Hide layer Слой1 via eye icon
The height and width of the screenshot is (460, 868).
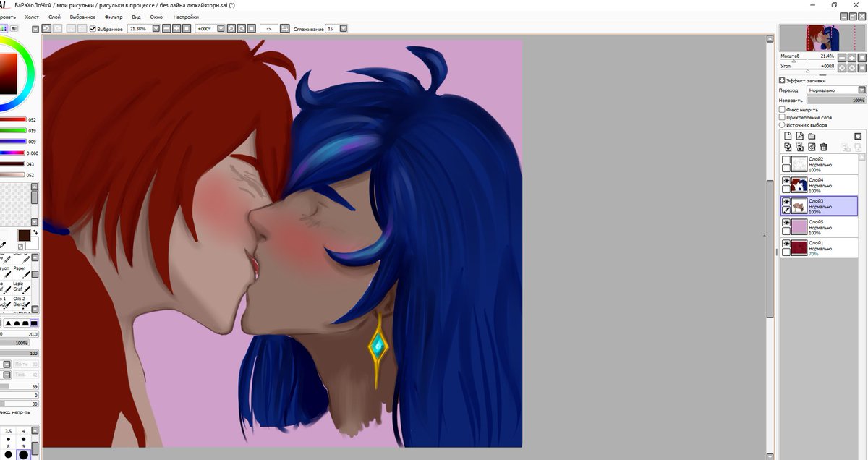coord(786,244)
